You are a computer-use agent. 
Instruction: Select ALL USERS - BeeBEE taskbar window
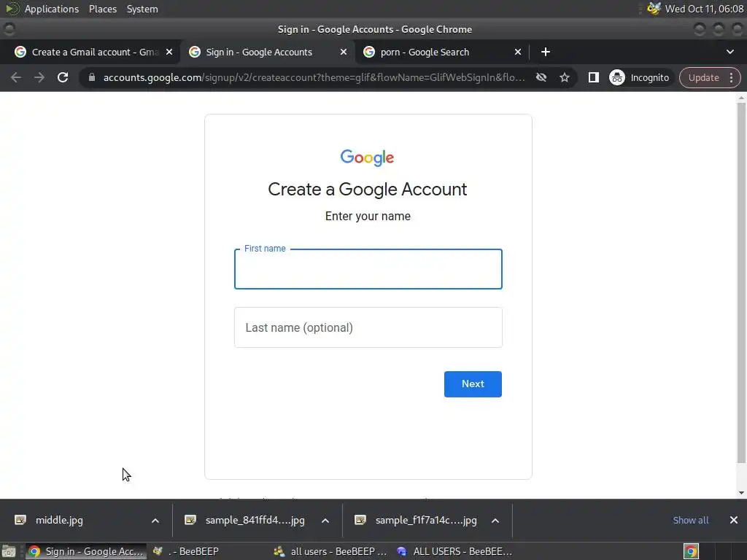454,551
